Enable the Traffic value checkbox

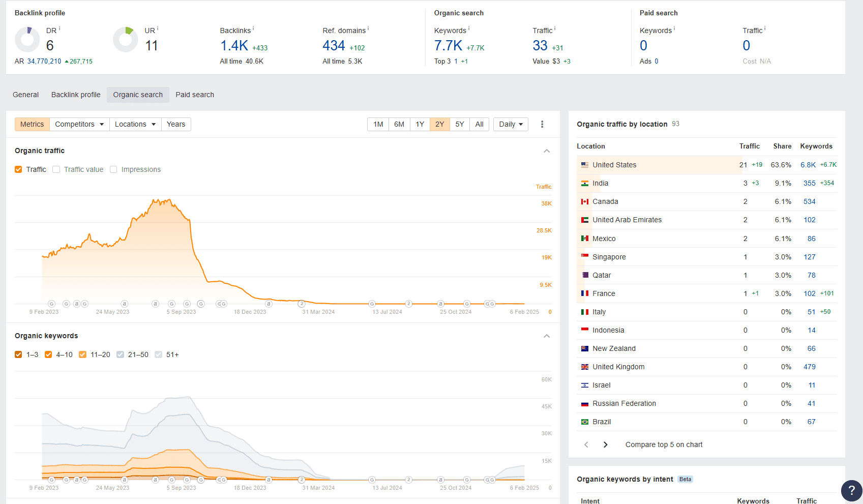(x=56, y=169)
